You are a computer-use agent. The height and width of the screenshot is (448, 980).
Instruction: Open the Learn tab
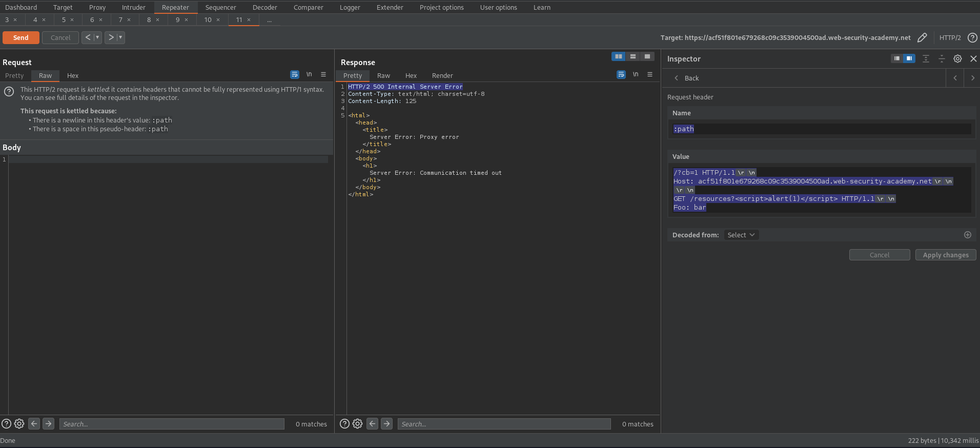coord(542,7)
